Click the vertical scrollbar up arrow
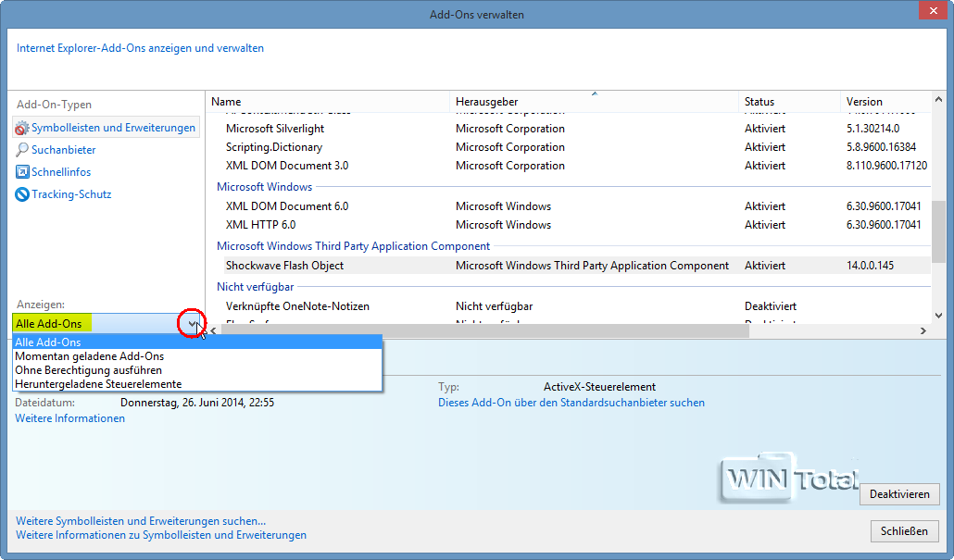 pyautogui.click(x=938, y=100)
